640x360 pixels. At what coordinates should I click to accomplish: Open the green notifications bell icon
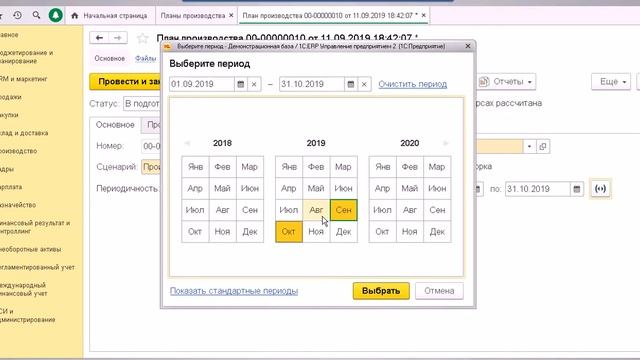(x=56, y=16)
